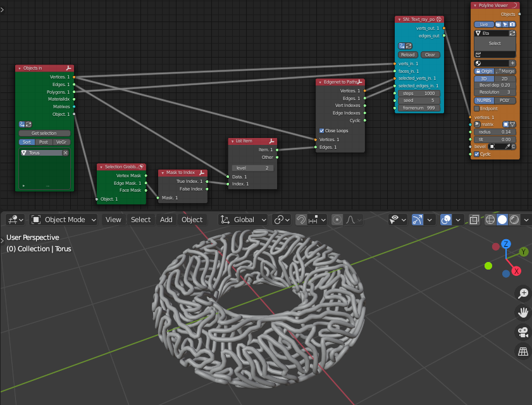The image size is (532, 405).
Task: Click the pan hand icon in viewport sidebar
Action: (x=523, y=313)
